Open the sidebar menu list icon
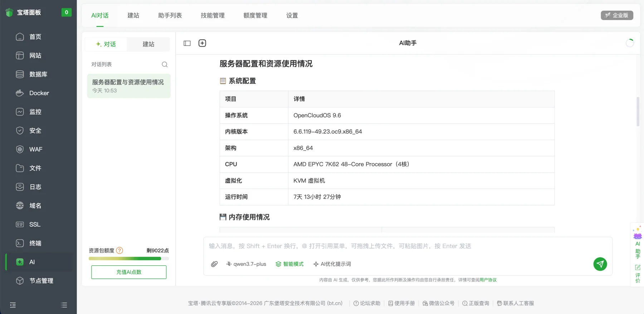644x314 pixels. [x=64, y=305]
